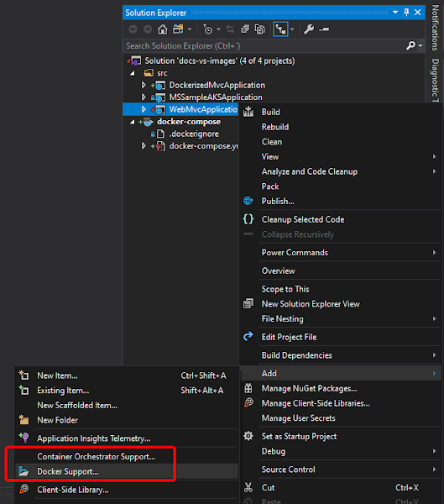Click the Collapse All toolbar icon
444x504 pixels.
245,29
